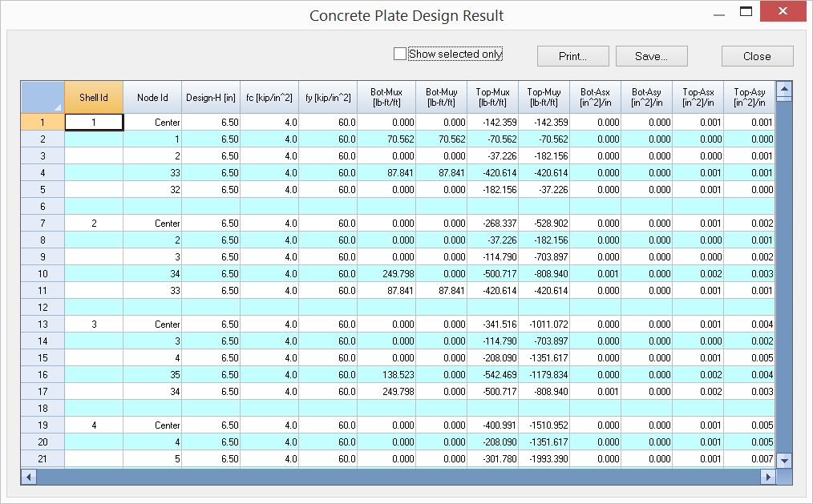The width and height of the screenshot is (813, 504).
Task: Enable the "Show selected only" checkbox
Action: [398, 54]
